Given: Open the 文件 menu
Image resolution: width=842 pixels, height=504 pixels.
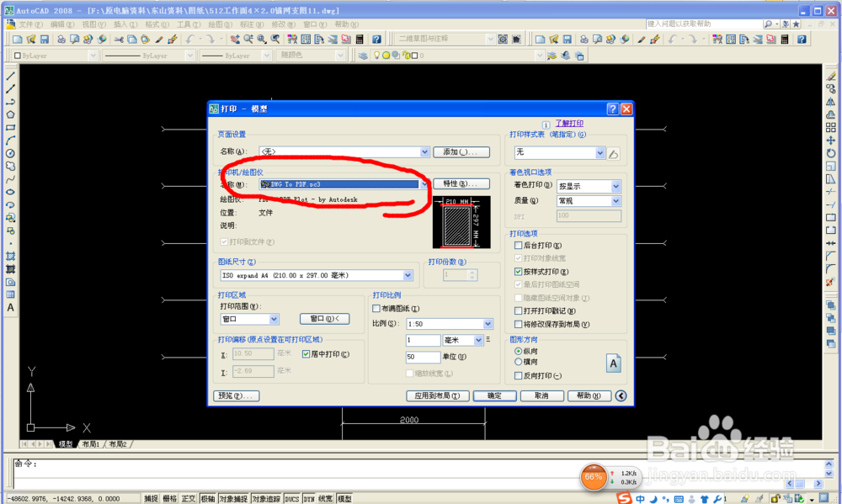Looking at the screenshot, I should coord(30,24).
